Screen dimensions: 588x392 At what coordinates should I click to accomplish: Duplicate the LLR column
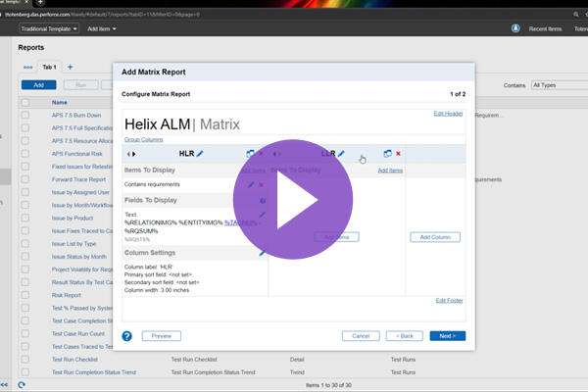coord(387,154)
